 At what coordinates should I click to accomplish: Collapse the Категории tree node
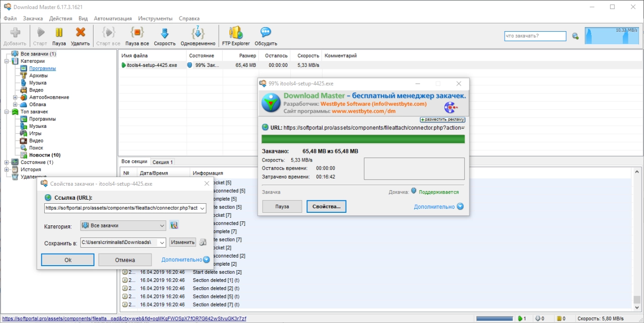pyautogui.click(x=7, y=61)
